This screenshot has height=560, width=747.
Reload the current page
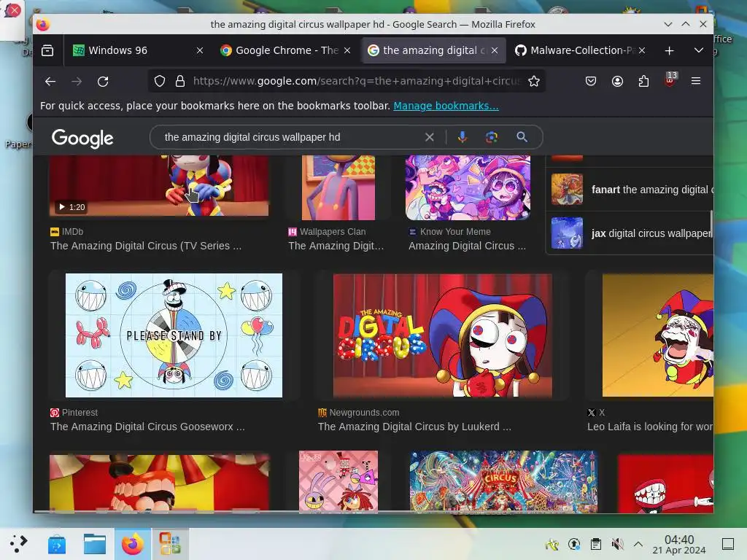pyautogui.click(x=103, y=82)
